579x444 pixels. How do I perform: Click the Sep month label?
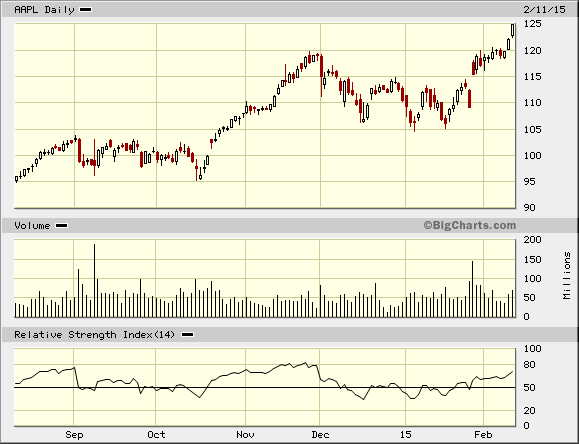[74, 435]
